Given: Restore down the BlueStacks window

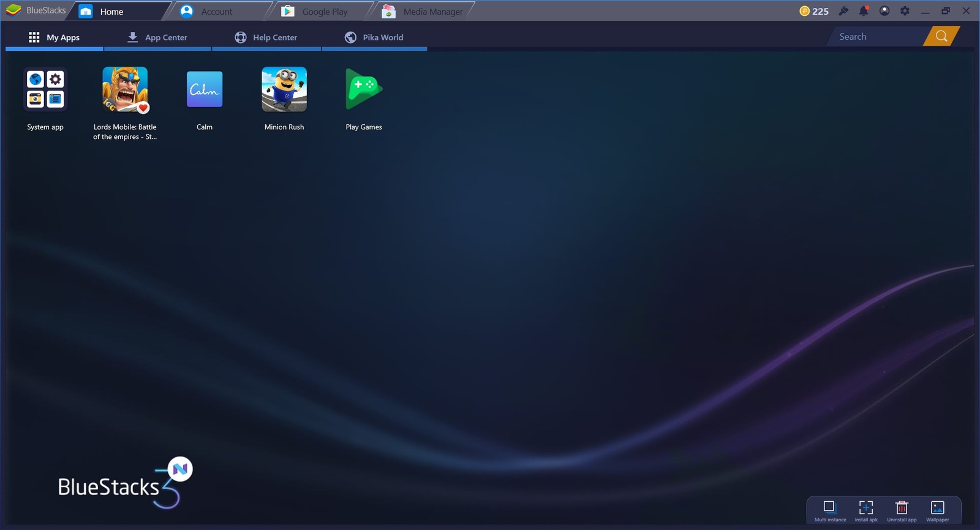Looking at the screenshot, I should (946, 10).
